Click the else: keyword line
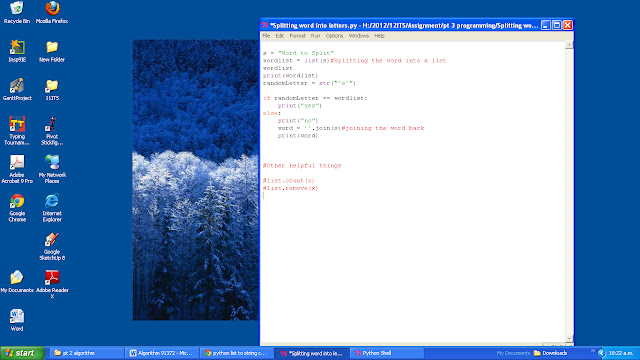Screen dimensions: 640x360 pos(272,113)
